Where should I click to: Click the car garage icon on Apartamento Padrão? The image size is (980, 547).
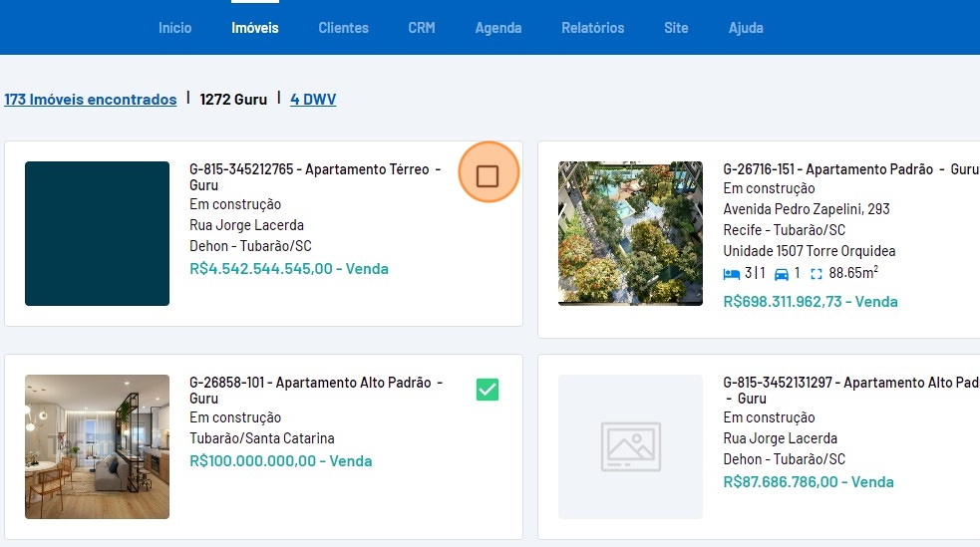[782, 273]
